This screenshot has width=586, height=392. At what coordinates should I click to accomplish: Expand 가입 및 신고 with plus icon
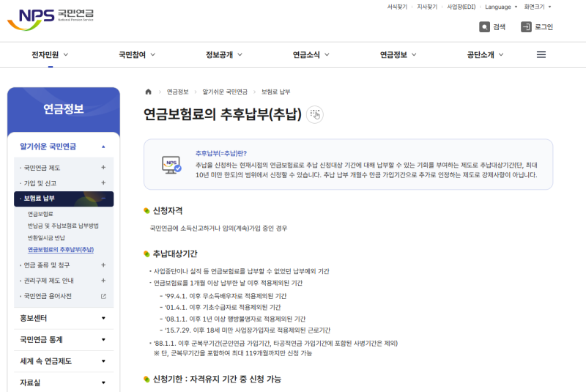point(103,182)
